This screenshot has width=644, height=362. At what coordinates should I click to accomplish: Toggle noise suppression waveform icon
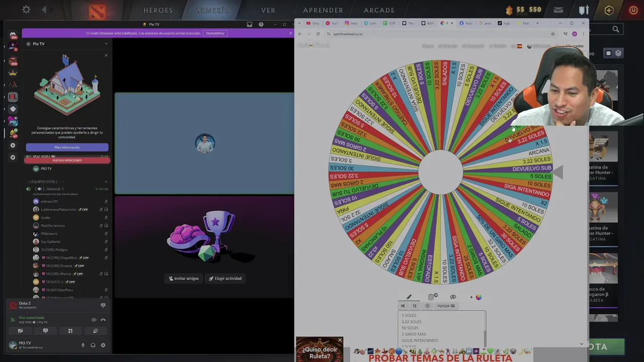click(x=94, y=320)
